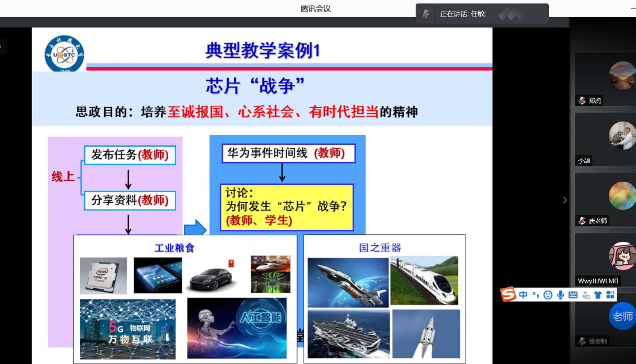Open the on-screen soft keyboard icon
Screen dimensions: 636x364
click(573, 295)
